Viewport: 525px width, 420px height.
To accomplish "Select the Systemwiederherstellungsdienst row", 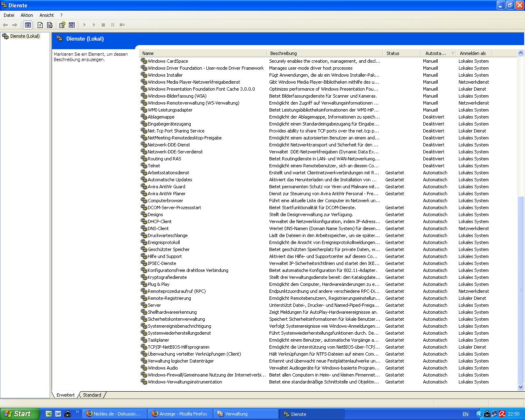I will point(328,333).
